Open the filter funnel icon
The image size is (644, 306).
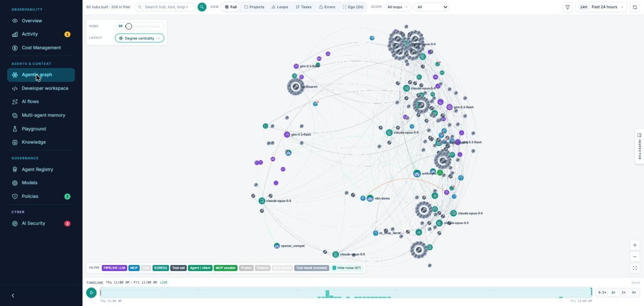568,7
